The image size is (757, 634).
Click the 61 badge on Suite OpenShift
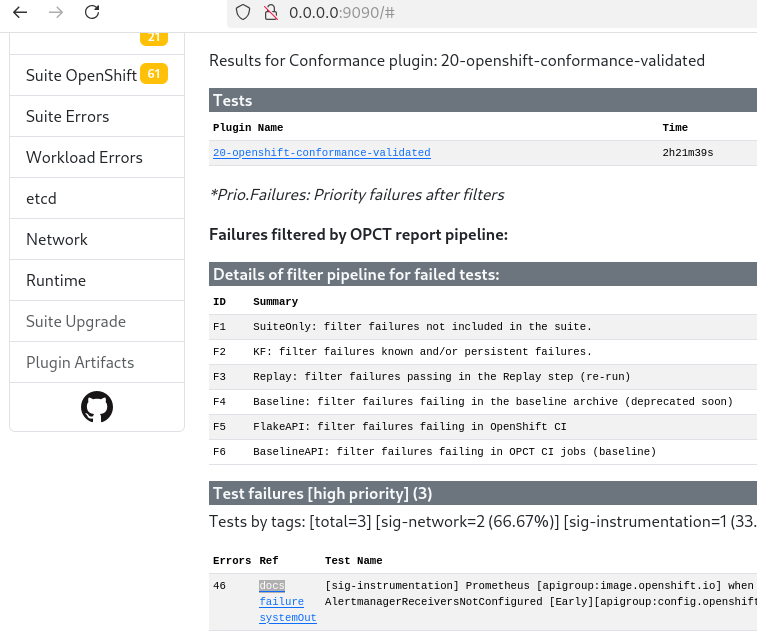[x=153, y=74]
